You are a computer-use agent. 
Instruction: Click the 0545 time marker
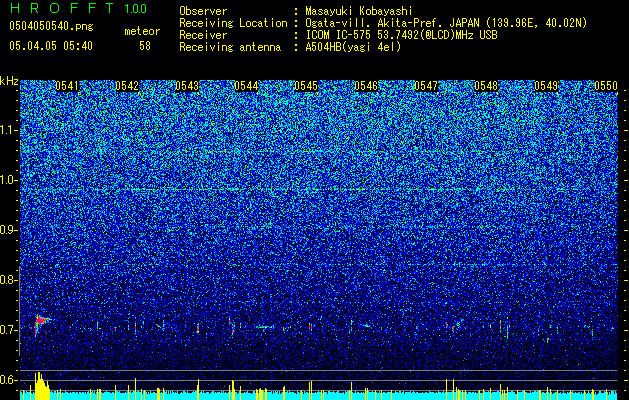click(x=306, y=86)
